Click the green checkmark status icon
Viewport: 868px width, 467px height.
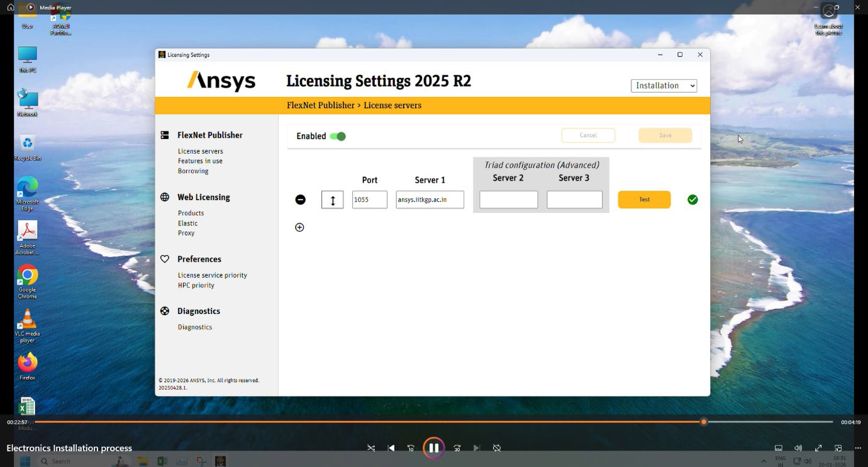click(693, 200)
